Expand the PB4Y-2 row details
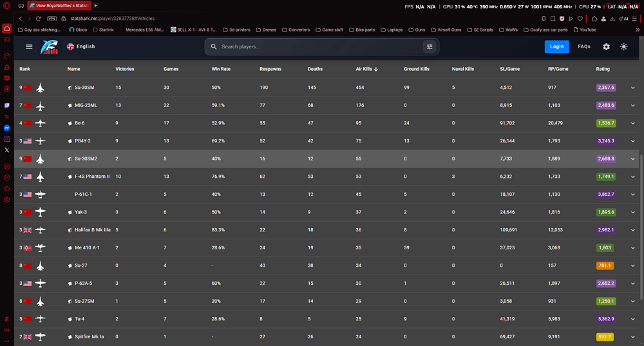Image resolution: width=644 pixels, height=346 pixels. click(633, 141)
